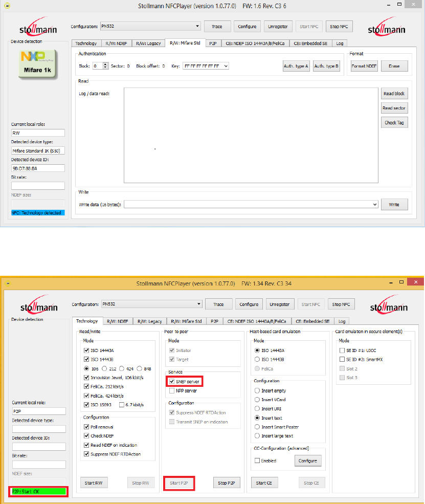The width and height of the screenshot is (425, 504).
Task: Switch to R/W: NDEF tab in upper window
Action: tap(116, 43)
